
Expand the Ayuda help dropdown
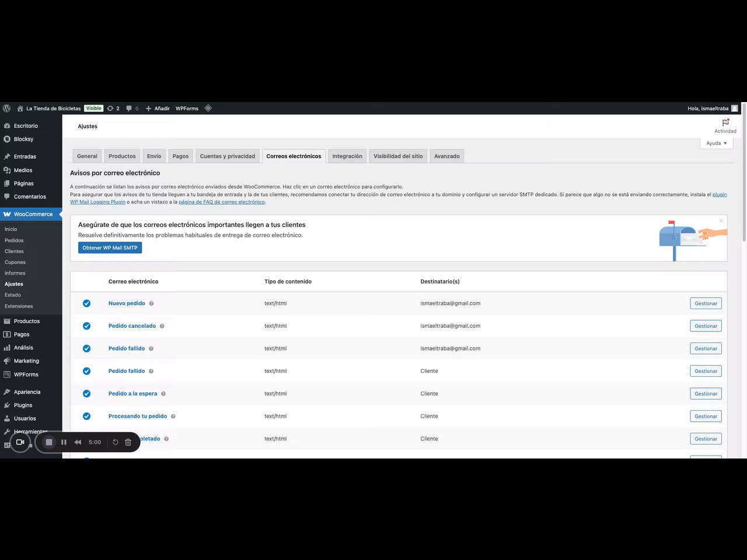click(x=716, y=143)
